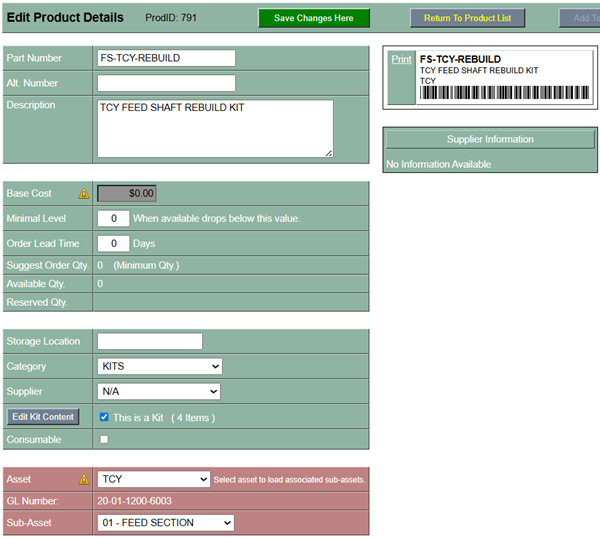600x538 pixels.
Task: Click Return To Product List button
Action: pos(467,18)
